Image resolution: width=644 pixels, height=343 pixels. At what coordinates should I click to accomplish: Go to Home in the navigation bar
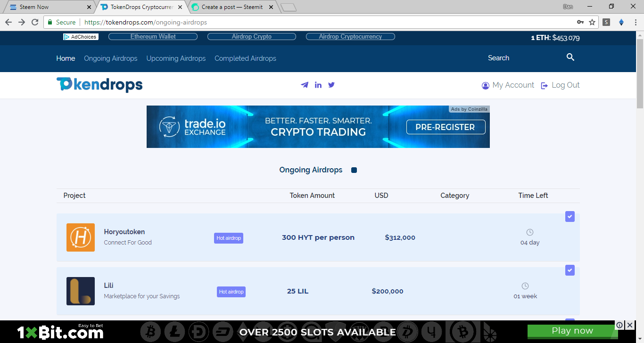click(66, 58)
